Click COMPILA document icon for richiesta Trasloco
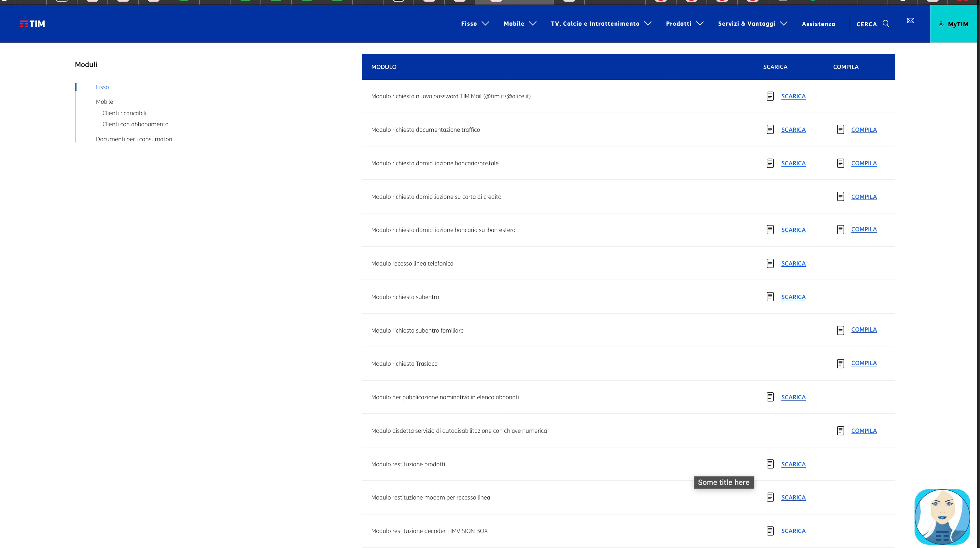The height and width of the screenshot is (548, 980). click(x=840, y=363)
